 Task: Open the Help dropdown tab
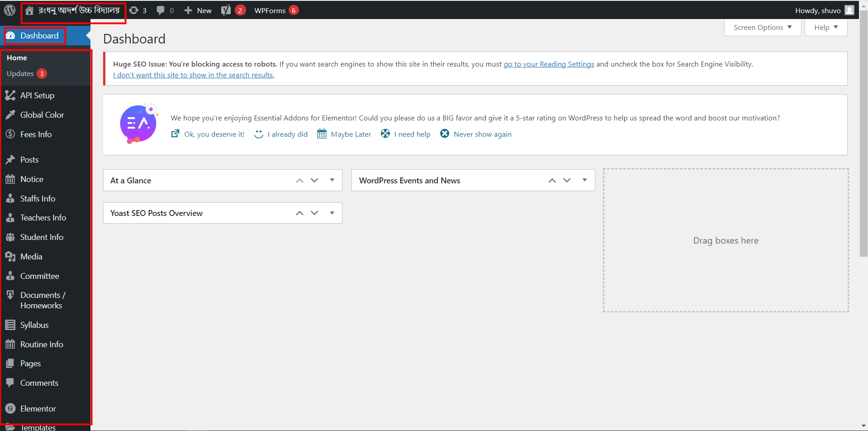click(x=826, y=27)
